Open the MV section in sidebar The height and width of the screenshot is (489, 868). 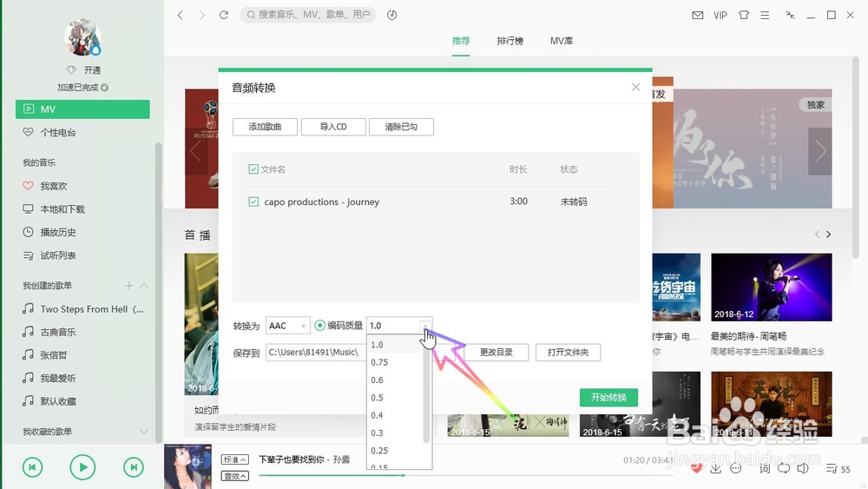(82, 109)
